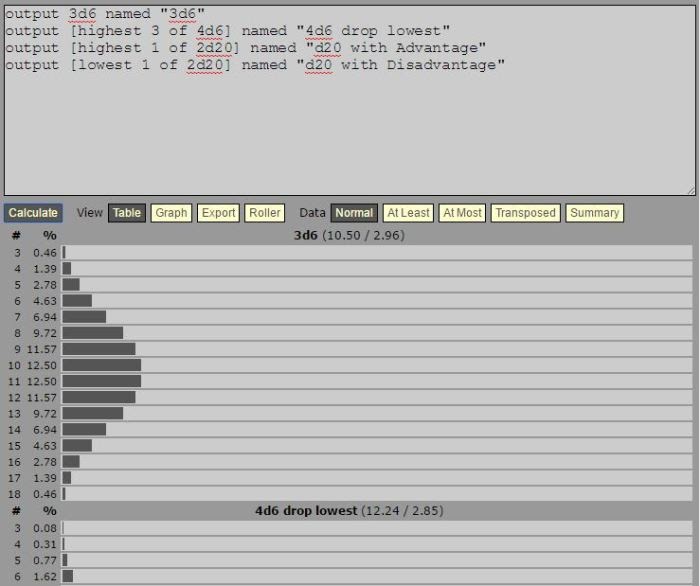Screen dimensions: 700x586
Task: Click the 9.72 value for 3d6 result 8
Action: (45, 333)
